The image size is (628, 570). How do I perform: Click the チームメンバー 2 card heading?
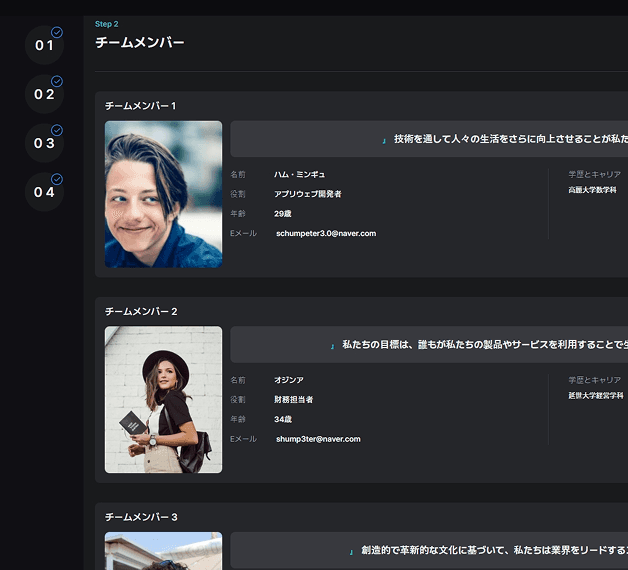(x=141, y=312)
